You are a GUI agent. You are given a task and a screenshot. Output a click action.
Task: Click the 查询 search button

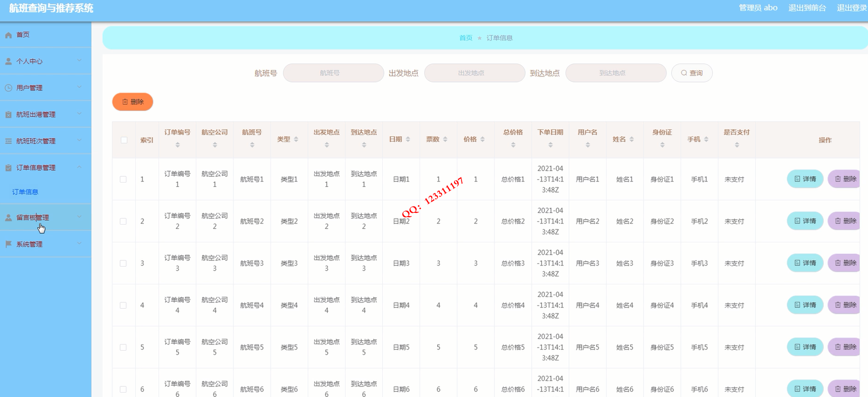pyautogui.click(x=692, y=73)
